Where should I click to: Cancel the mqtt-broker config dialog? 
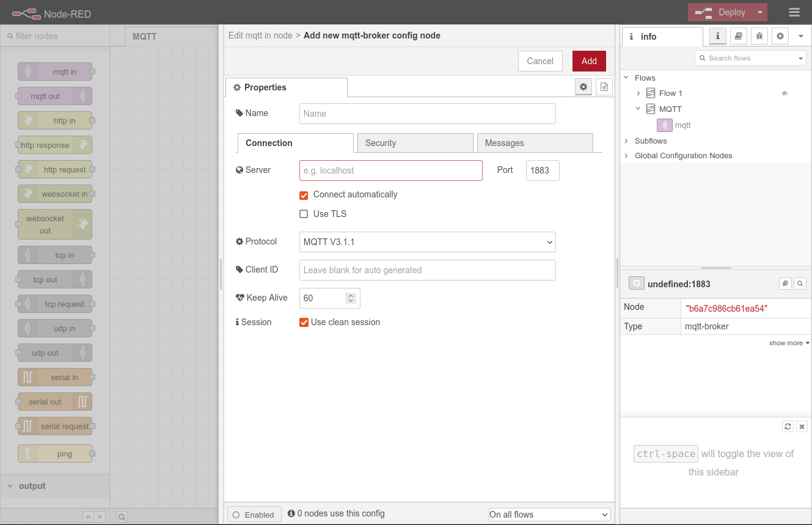pos(540,61)
